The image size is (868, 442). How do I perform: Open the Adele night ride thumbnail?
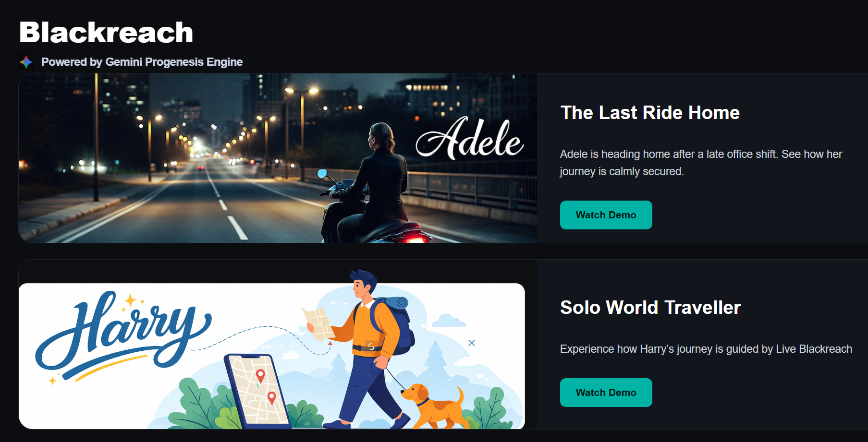tap(278, 158)
